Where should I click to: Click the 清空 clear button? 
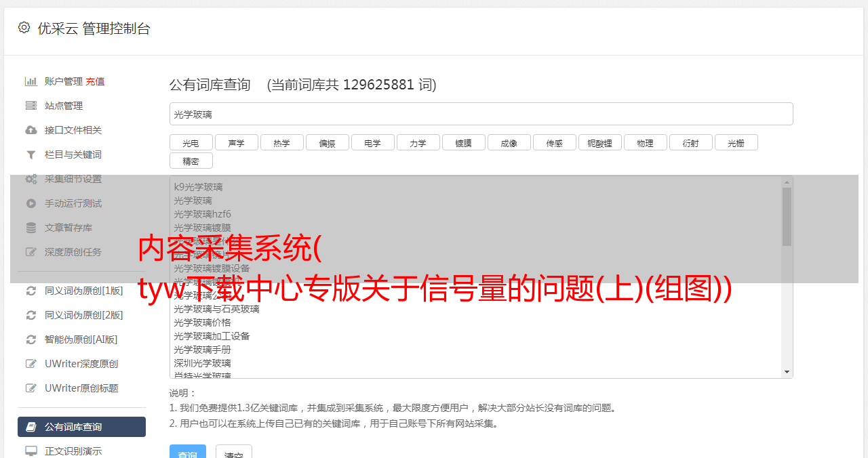click(x=234, y=453)
